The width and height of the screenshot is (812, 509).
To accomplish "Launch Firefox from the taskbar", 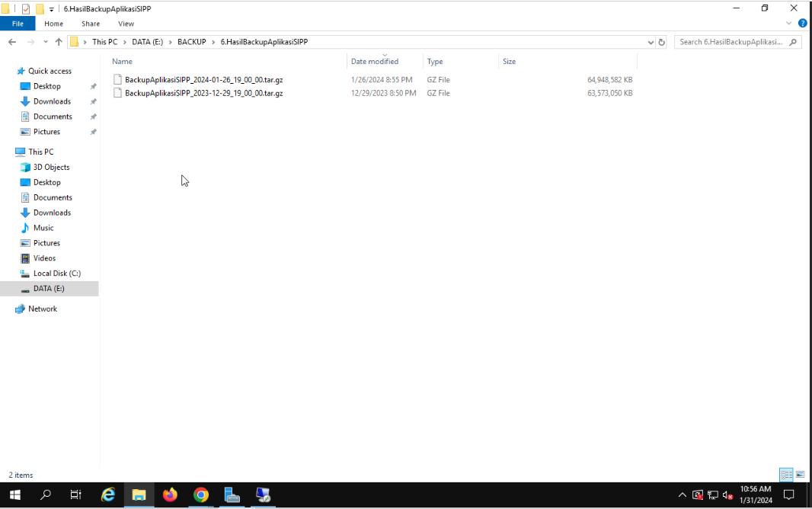I will point(170,495).
